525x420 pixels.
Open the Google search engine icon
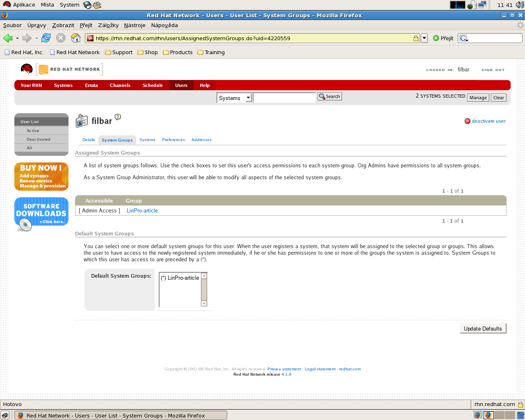pyautogui.click(x=464, y=38)
